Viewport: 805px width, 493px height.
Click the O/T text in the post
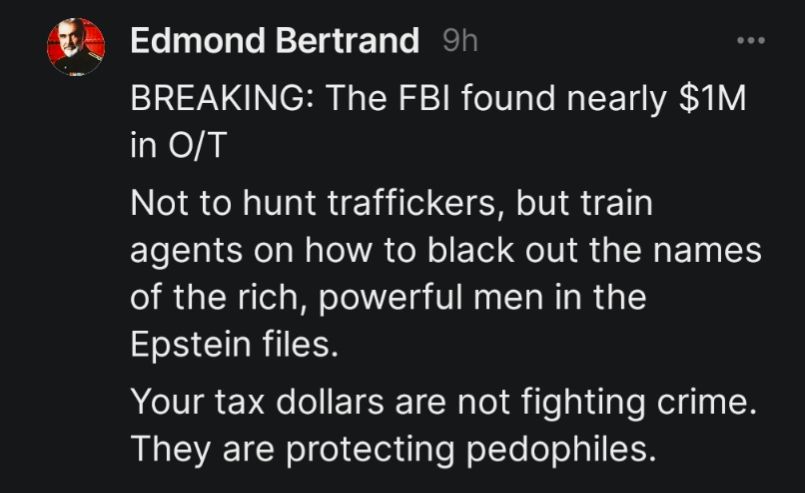click(198, 145)
